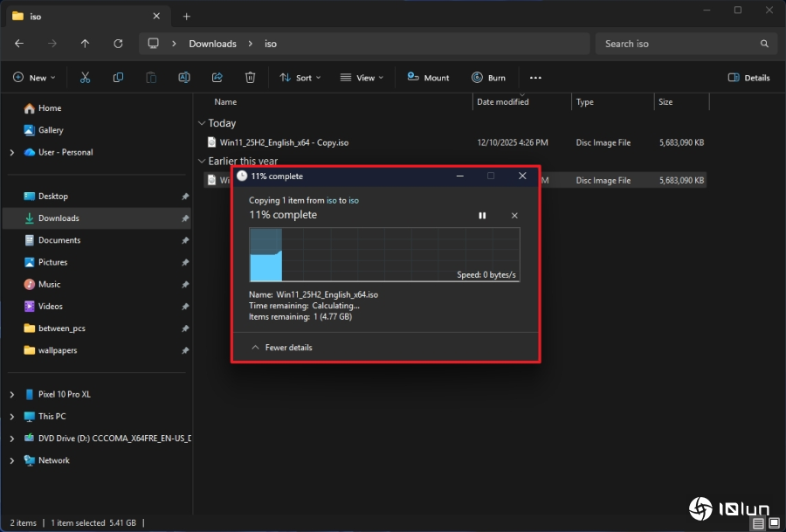786x532 pixels.
Task: Click the Share icon in toolbar
Action: click(x=217, y=78)
